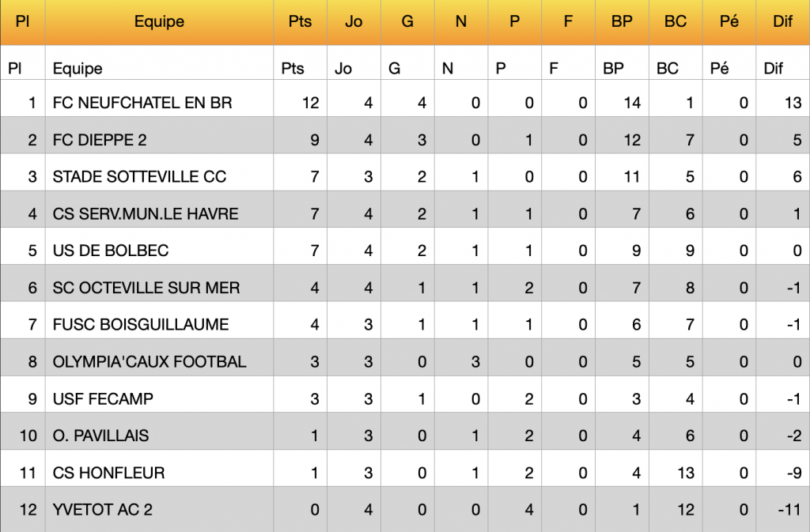Click CS HONFLEUR team name

pyautogui.click(x=108, y=473)
